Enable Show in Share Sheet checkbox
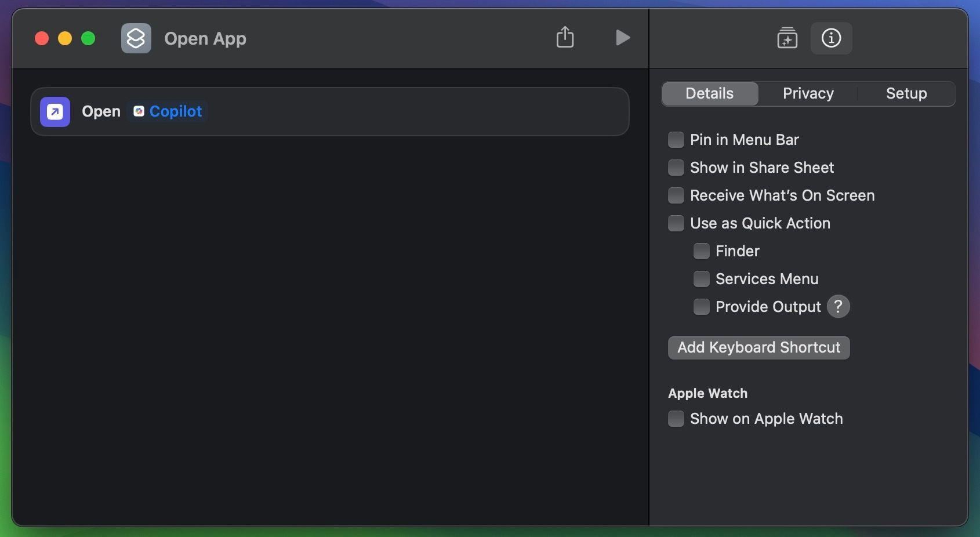 (x=676, y=168)
